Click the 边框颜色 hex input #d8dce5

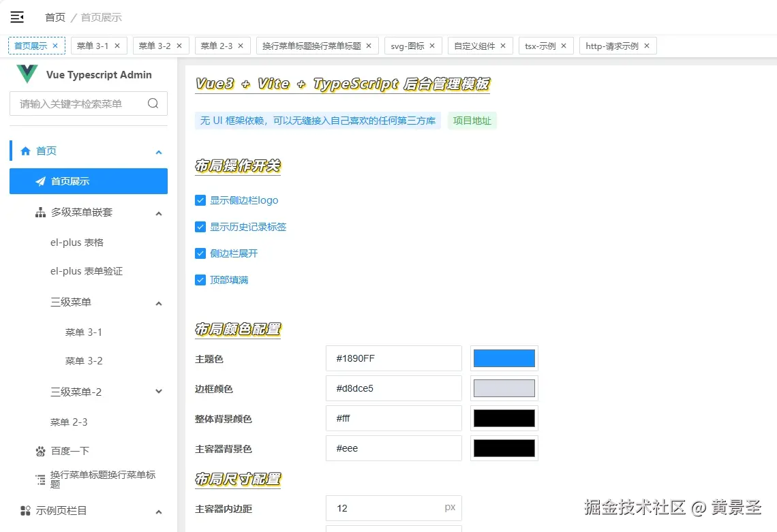(393, 388)
